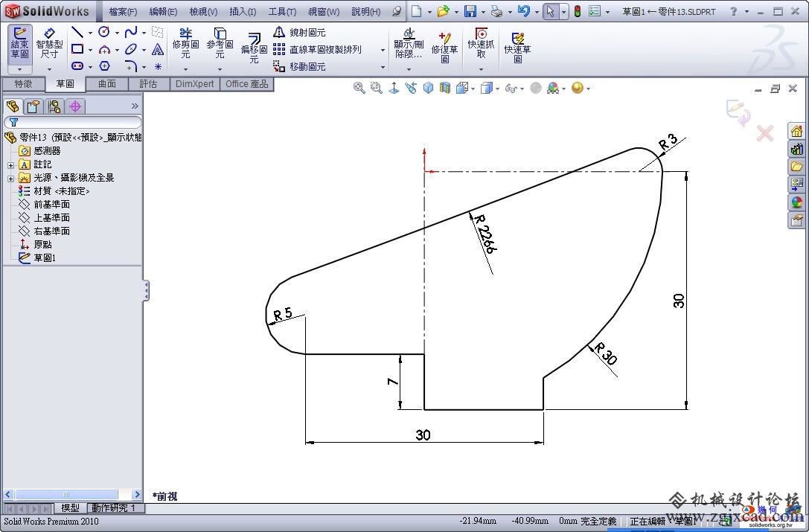Open the View Orientation dropdown
Viewport: 809px width, 532px height.
coord(473,89)
